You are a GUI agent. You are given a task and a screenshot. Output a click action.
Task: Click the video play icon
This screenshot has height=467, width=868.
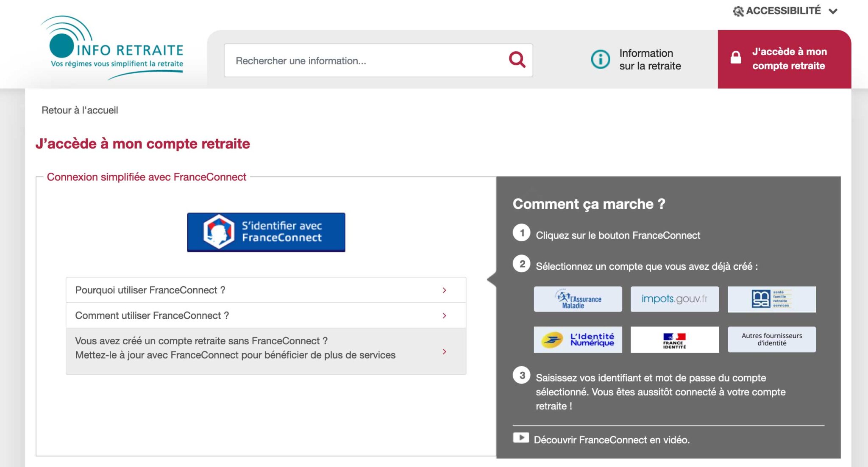pyautogui.click(x=521, y=438)
